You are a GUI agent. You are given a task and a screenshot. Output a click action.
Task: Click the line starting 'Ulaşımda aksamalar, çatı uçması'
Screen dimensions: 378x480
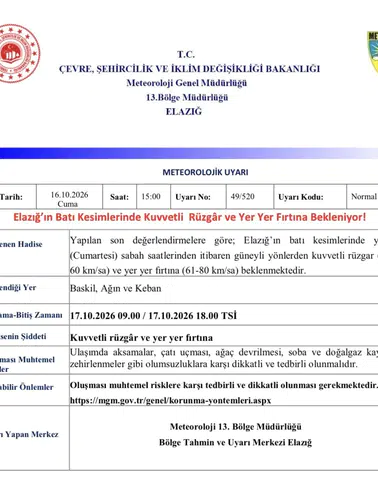(224, 352)
